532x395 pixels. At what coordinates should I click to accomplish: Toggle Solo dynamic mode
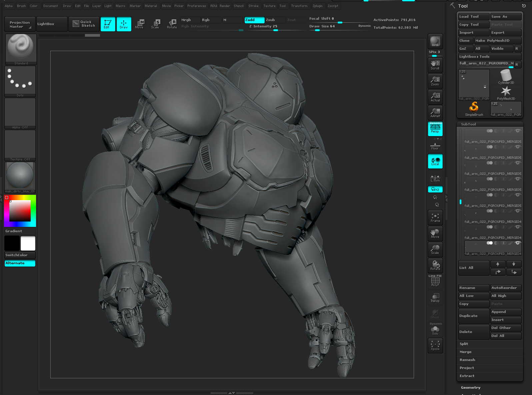click(435, 330)
